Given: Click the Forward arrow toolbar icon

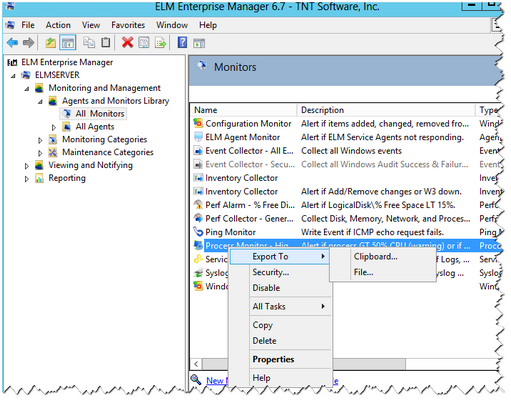Looking at the screenshot, I should coord(28,43).
